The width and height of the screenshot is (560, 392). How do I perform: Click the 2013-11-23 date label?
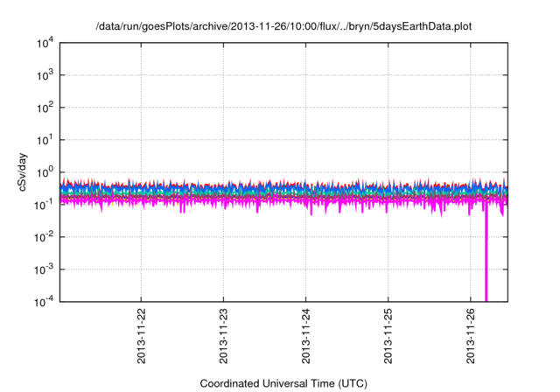pyautogui.click(x=224, y=336)
